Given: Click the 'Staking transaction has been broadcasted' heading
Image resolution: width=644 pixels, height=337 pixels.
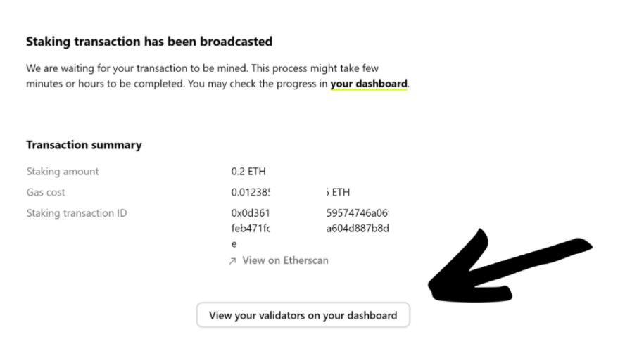Looking at the screenshot, I should (x=149, y=42).
